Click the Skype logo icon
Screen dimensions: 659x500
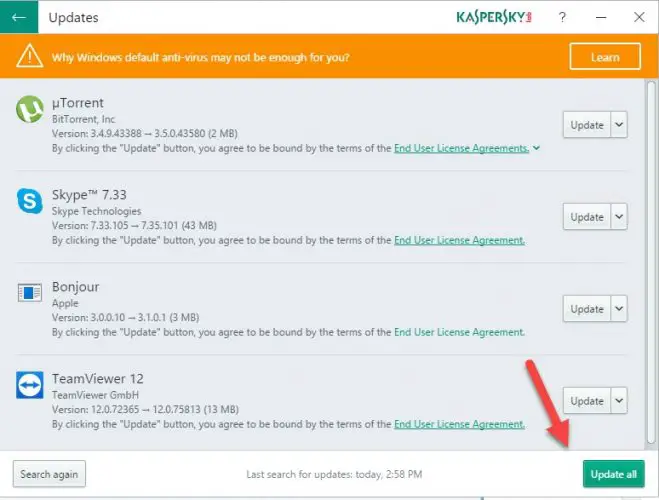30,201
